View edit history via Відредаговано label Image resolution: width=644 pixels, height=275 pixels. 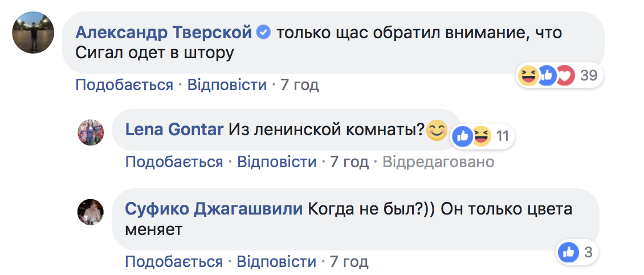[438, 162]
